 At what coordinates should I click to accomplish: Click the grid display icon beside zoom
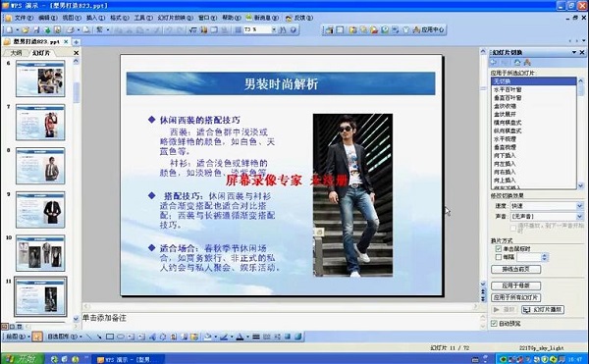(238, 29)
